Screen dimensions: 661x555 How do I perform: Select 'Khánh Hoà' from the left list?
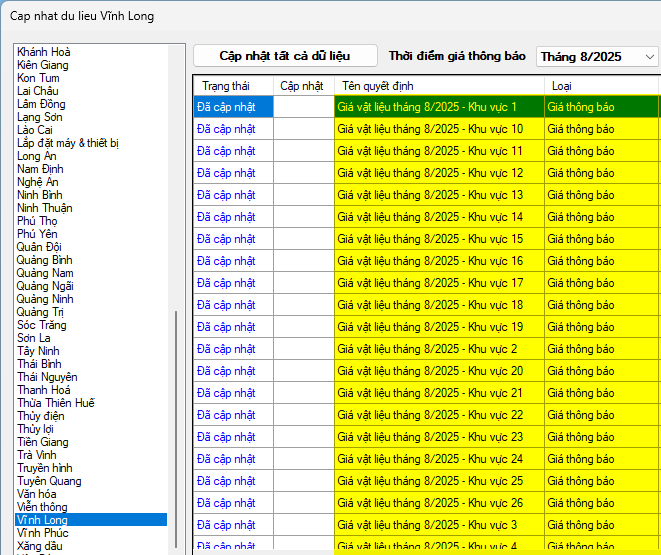tap(44, 52)
